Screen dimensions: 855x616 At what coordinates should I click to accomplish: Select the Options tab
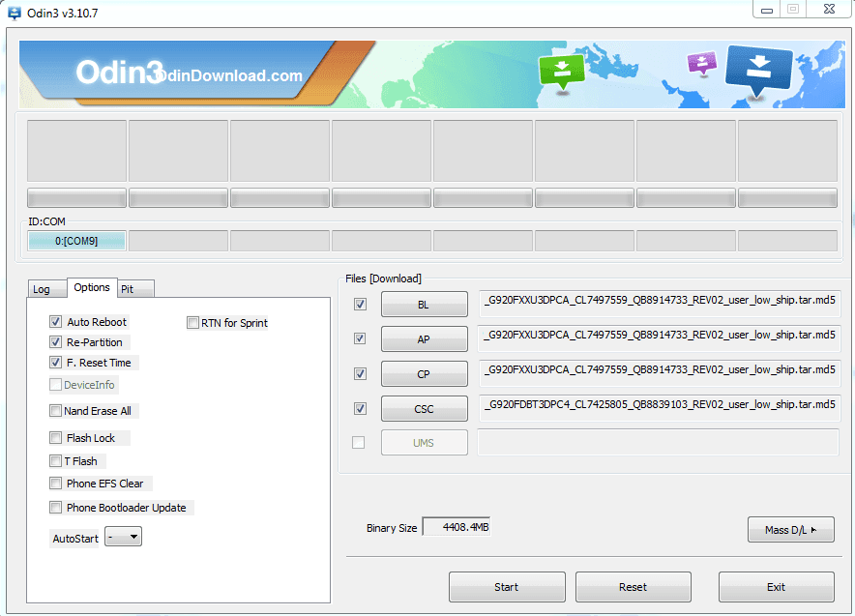click(92, 287)
